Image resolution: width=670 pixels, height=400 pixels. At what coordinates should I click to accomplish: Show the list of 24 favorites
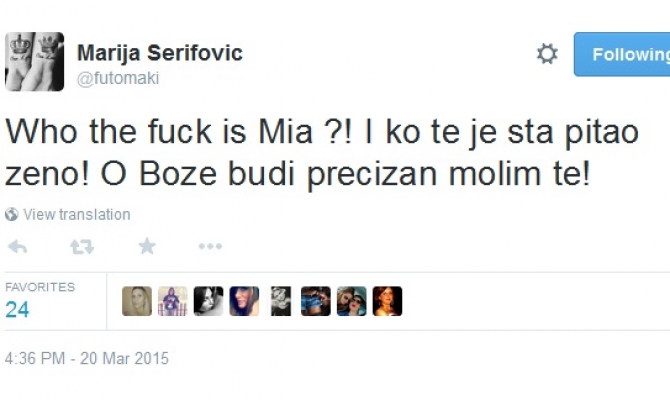(39, 300)
